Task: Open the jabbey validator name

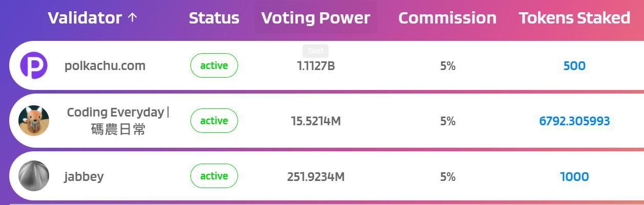Action: coord(84,177)
